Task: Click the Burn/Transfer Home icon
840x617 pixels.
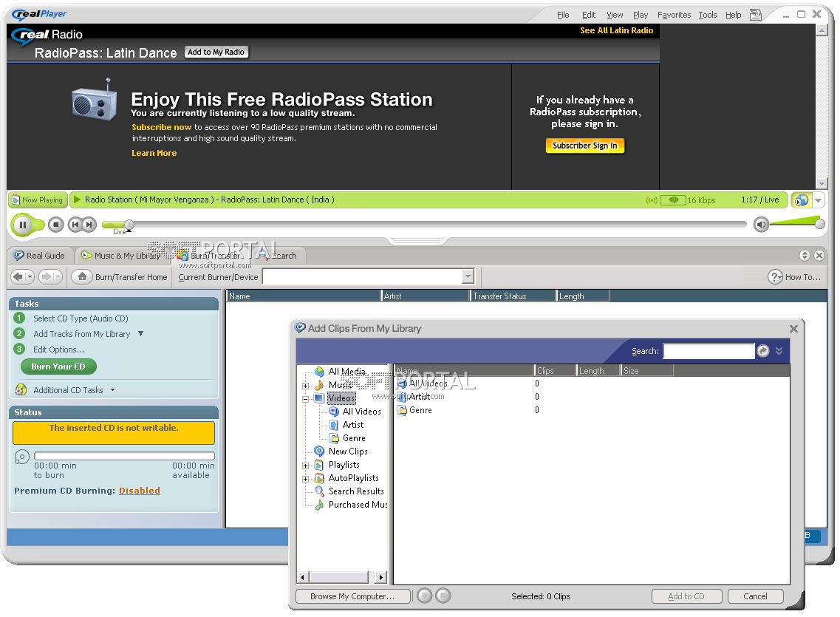Action: [82, 277]
